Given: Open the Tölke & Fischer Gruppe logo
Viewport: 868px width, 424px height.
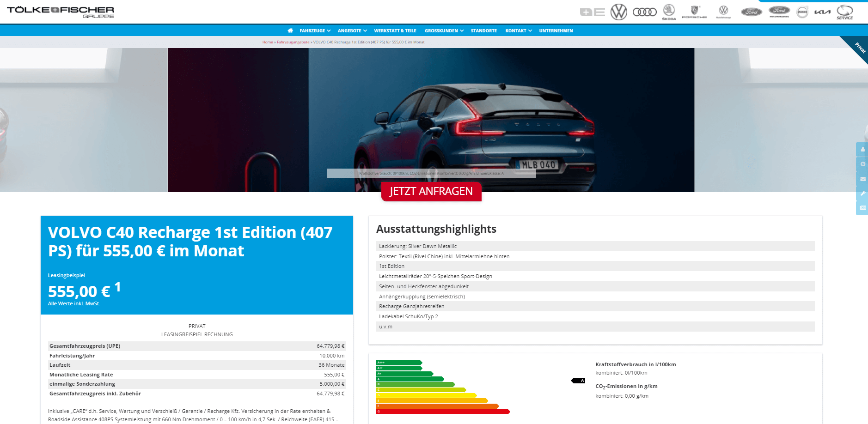Looking at the screenshot, I should pyautogui.click(x=61, y=12).
